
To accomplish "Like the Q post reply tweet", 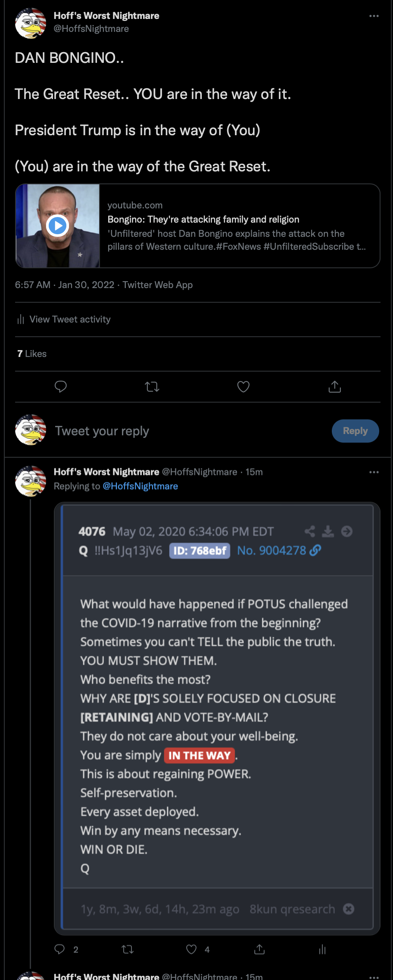I will 191,949.
